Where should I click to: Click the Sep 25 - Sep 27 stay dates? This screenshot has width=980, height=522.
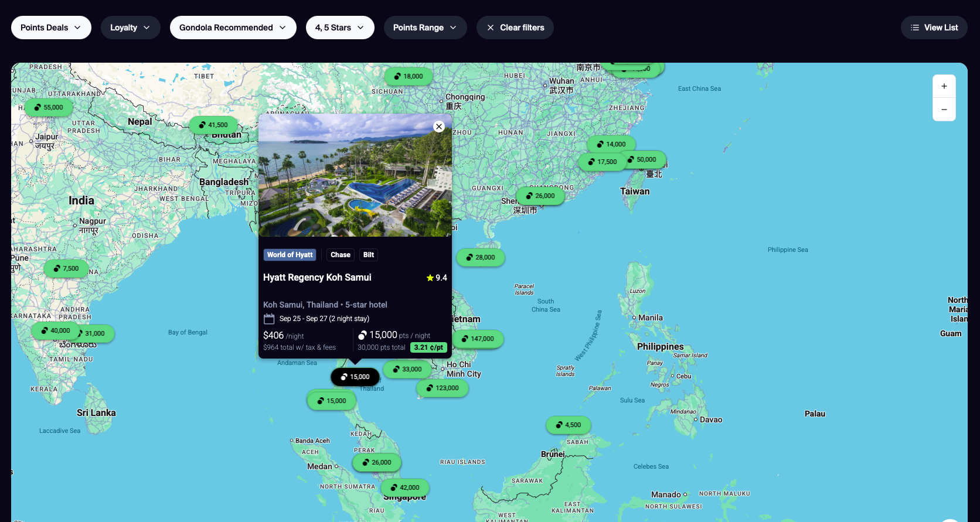pyautogui.click(x=324, y=319)
